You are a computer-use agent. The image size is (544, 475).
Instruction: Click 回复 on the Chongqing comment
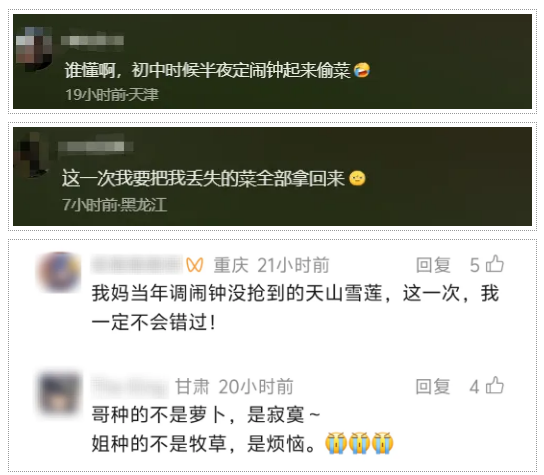[433, 265]
